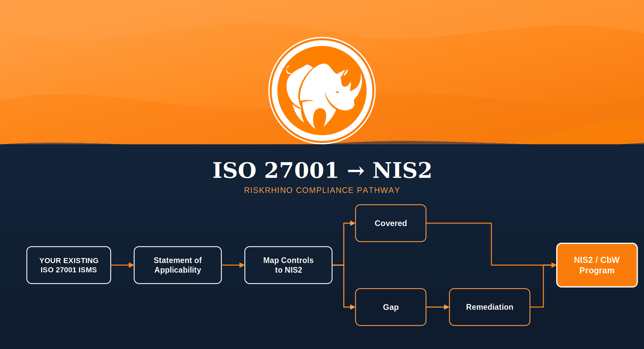Click the ISO 27001 → NIS2 heading

[x=322, y=170]
